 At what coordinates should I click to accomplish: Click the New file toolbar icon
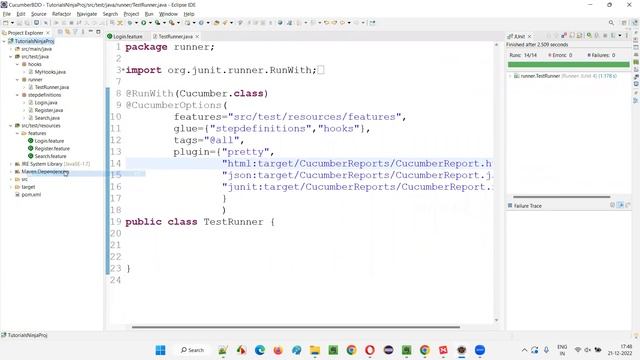click(6, 23)
